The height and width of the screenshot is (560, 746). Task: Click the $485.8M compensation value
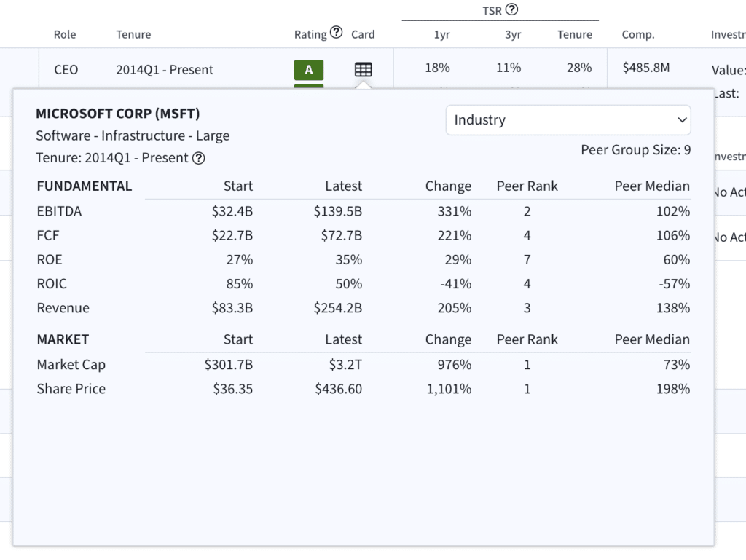[646, 68]
